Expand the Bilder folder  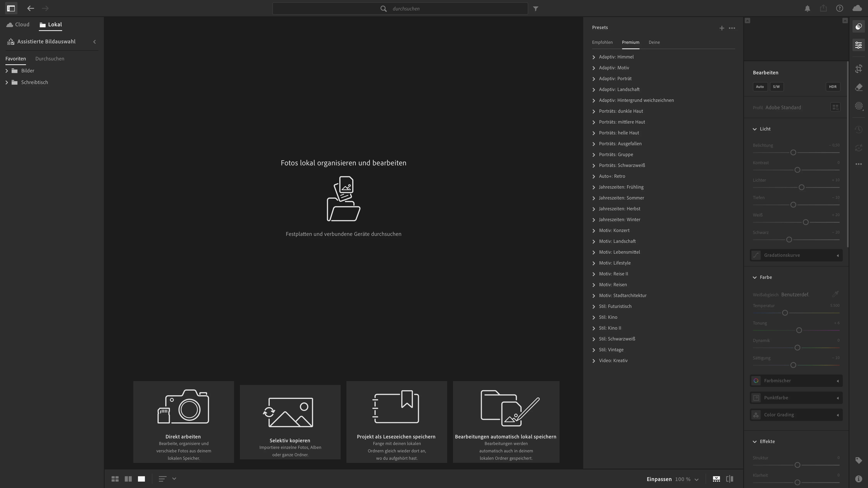click(7, 71)
